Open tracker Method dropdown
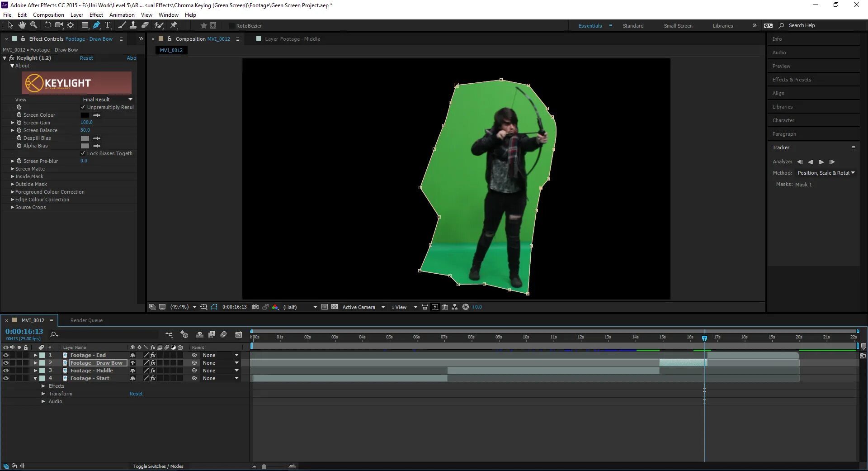This screenshot has height=471, width=868. pyautogui.click(x=826, y=173)
